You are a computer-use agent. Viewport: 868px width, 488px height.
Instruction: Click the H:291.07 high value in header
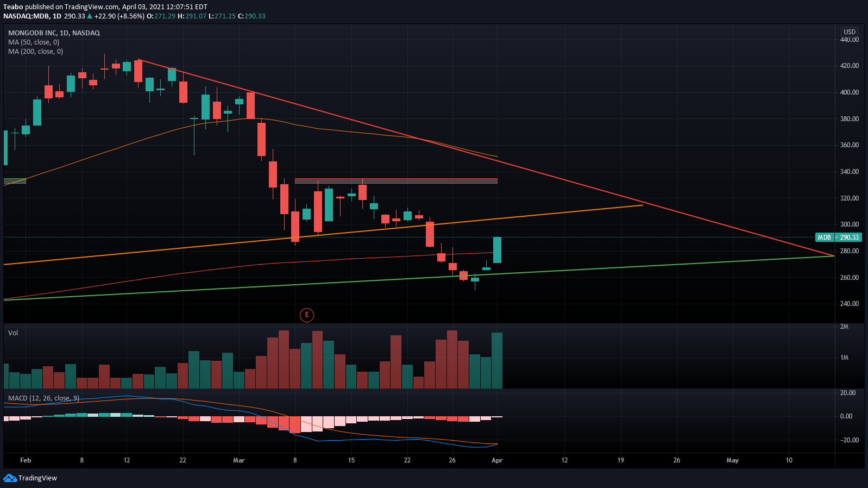[192, 16]
